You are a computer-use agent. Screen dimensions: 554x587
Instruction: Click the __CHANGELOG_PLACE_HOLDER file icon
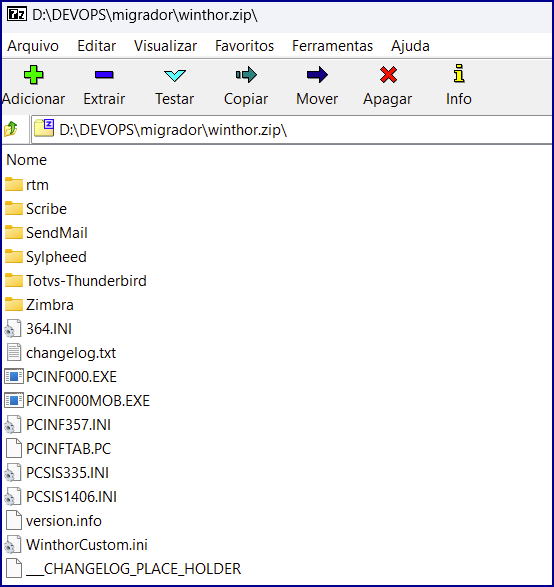pyautogui.click(x=14, y=568)
